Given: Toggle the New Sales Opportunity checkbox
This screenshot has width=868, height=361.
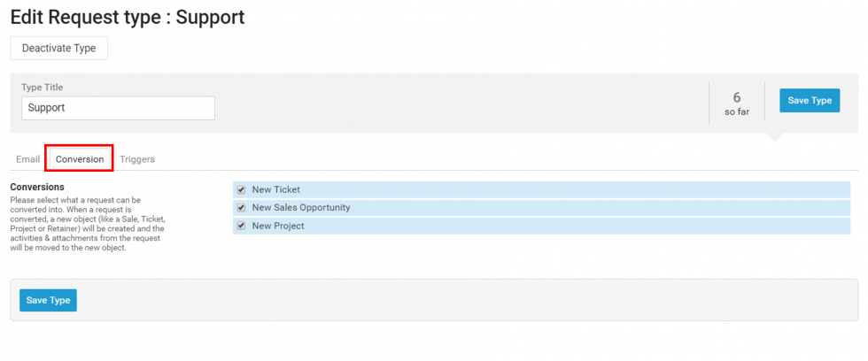Looking at the screenshot, I should (x=241, y=208).
